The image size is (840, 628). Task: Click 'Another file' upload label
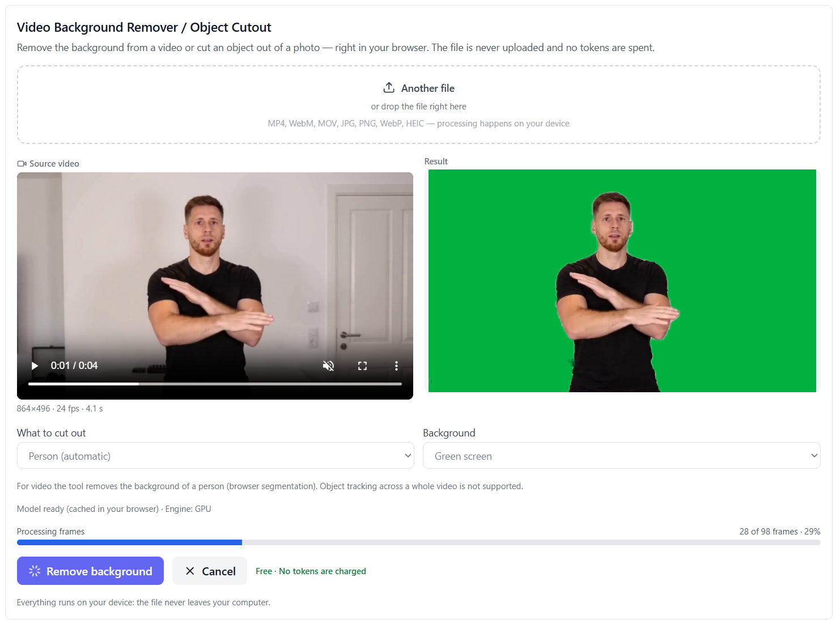pyautogui.click(x=428, y=88)
